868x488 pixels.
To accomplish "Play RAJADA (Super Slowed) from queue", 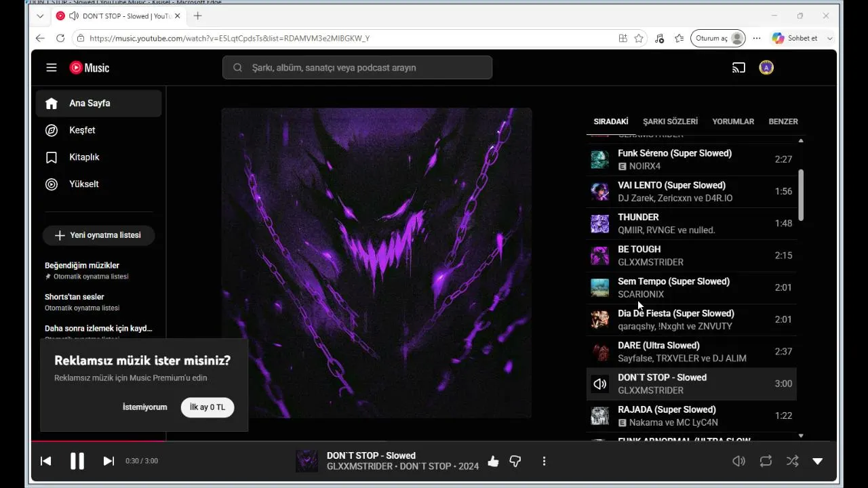I will (692, 415).
